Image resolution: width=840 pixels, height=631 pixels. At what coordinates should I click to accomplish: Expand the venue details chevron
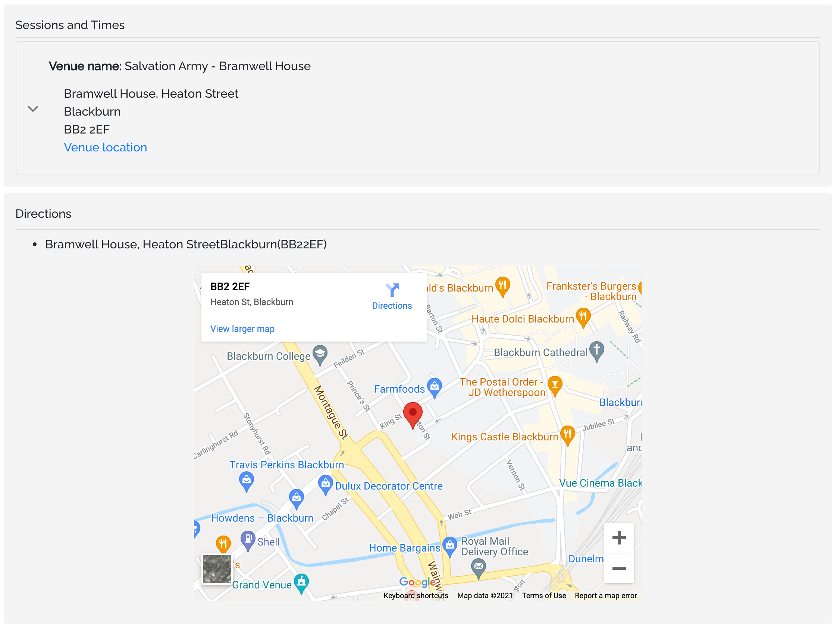tap(34, 109)
